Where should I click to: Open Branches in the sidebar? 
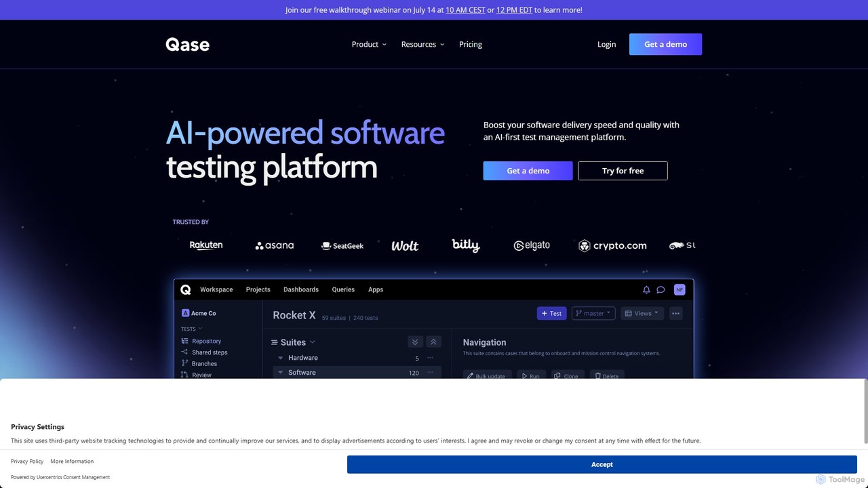click(x=199, y=364)
